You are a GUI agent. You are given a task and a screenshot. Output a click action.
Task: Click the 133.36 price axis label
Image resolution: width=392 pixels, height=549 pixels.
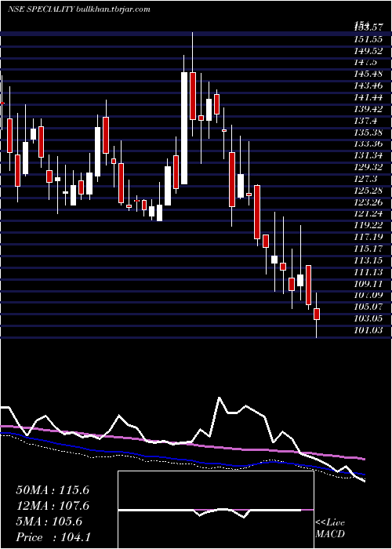point(368,144)
